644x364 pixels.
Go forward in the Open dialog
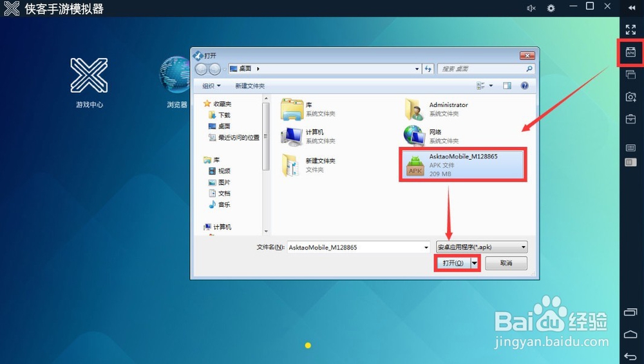214,69
